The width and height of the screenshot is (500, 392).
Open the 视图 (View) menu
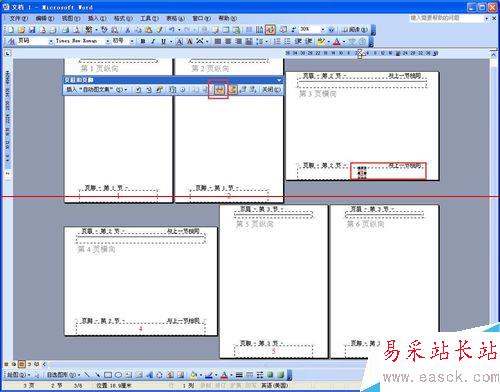pos(71,18)
